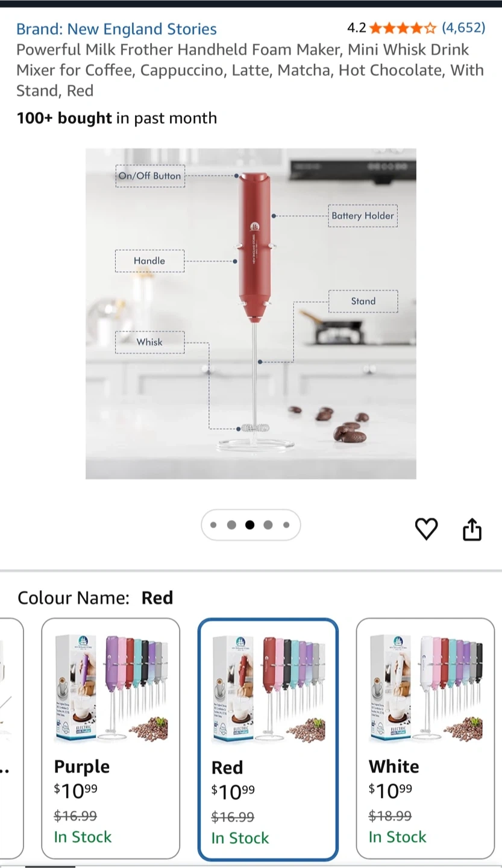Tap the Red option $10.99 price

[233, 791]
